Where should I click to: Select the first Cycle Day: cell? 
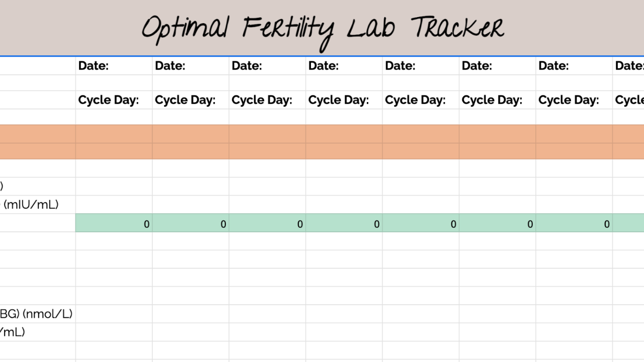(x=114, y=100)
